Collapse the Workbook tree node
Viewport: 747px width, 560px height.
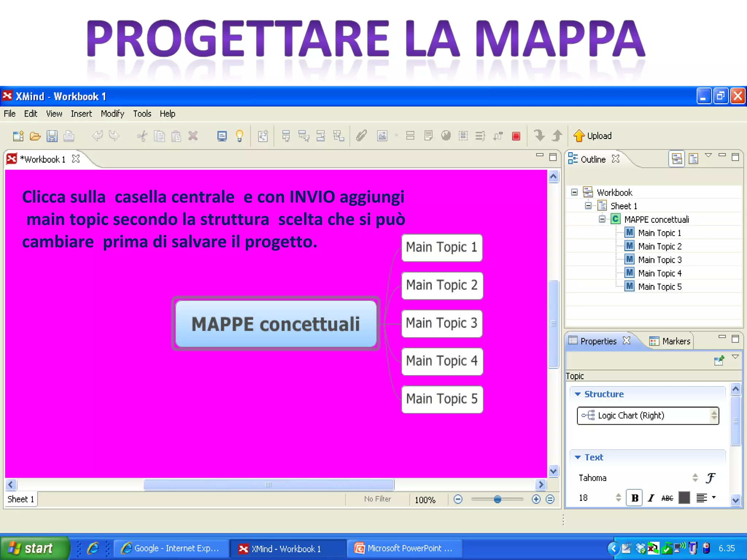click(x=574, y=192)
